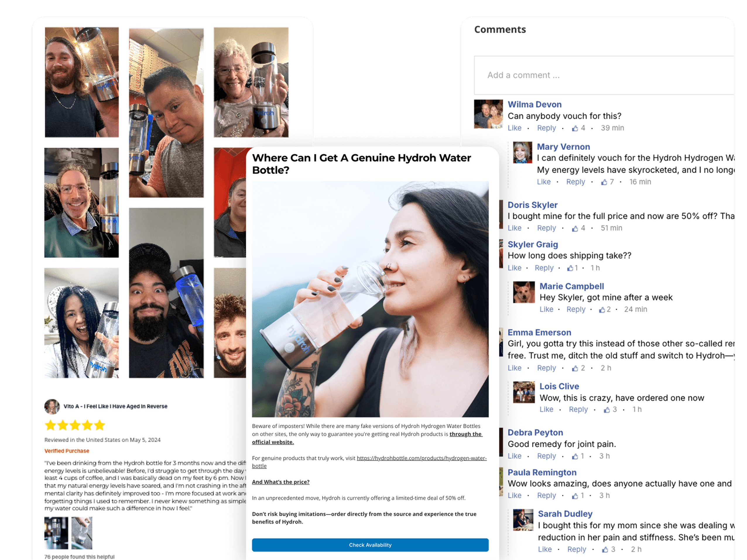The image size is (747, 560).
Task: Open second review photo thumbnail of bottle
Action: pos(82,533)
